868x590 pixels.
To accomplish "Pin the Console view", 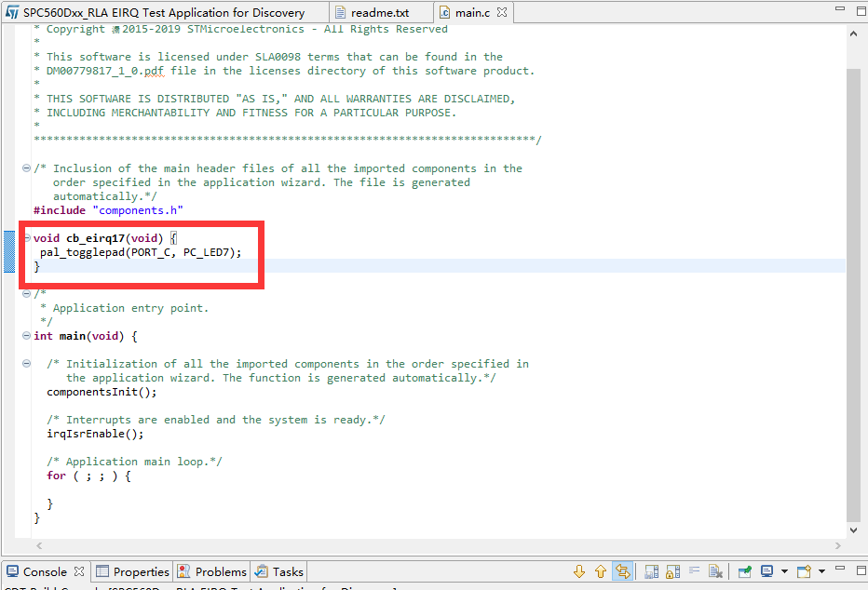I will tap(743, 570).
